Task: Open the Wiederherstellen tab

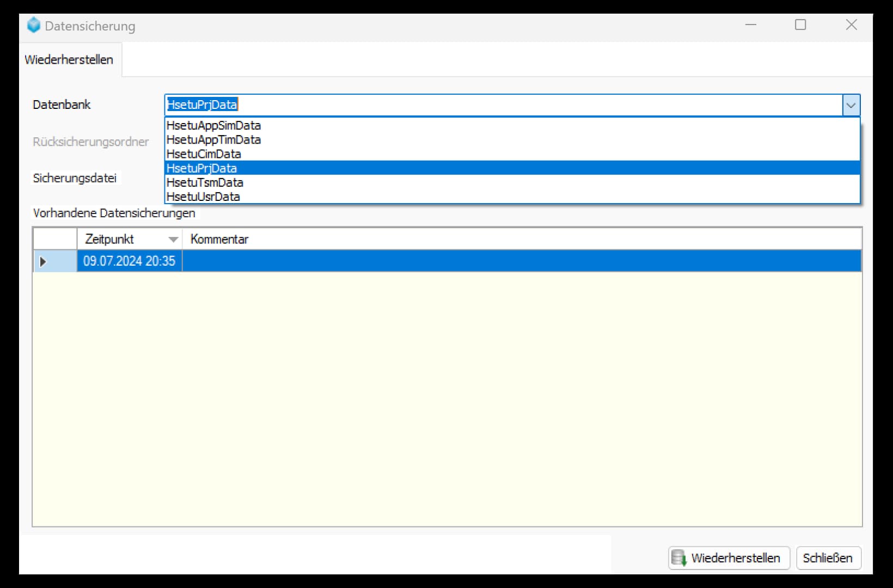Action: [x=69, y=60]
